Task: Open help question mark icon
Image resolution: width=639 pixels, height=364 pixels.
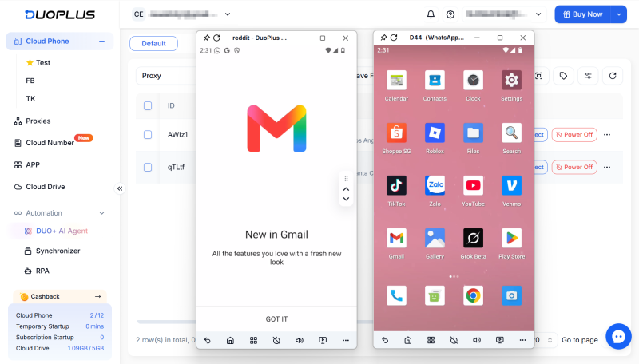Action: (x=450, y=14)
